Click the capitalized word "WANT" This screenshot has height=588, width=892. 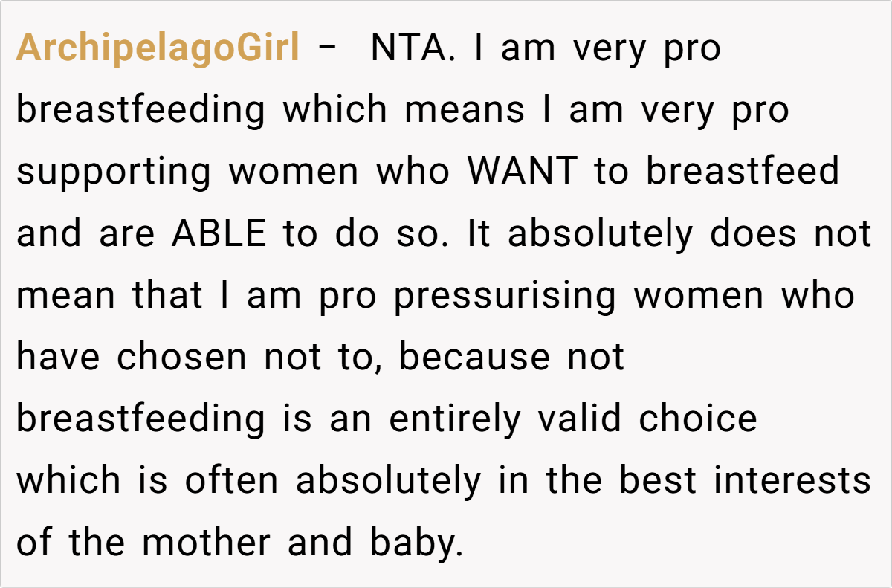point(522,172)
